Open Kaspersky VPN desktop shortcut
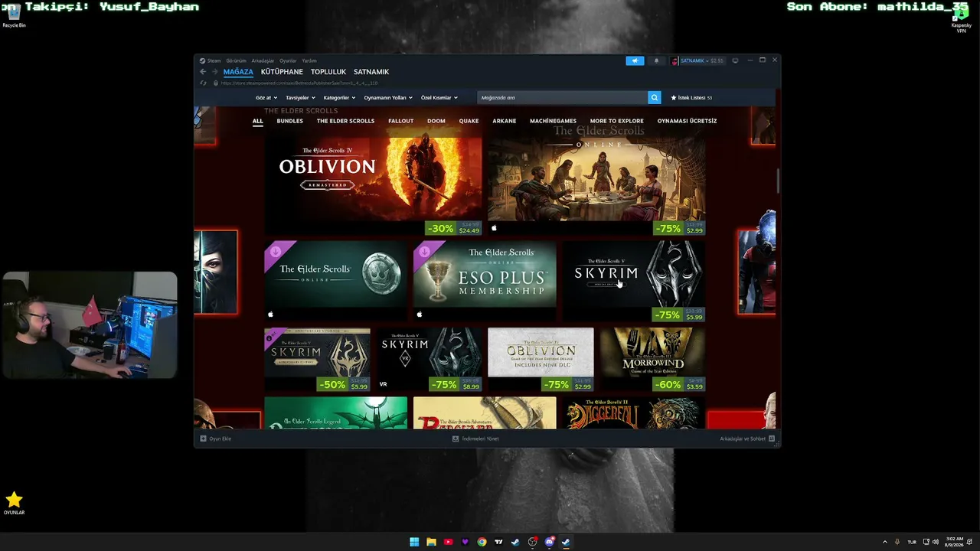The width and height of the screenshot is (980, 551). click(962, 21)
